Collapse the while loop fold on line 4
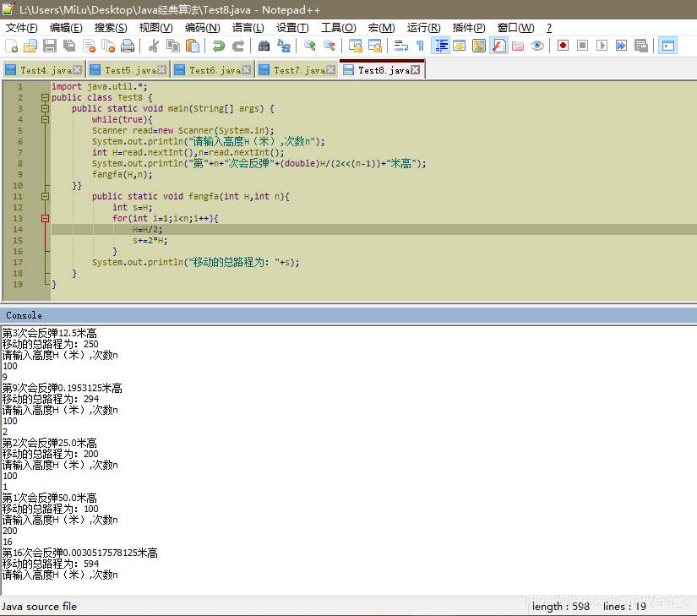697x616 pixels. (x=46, y=119)
